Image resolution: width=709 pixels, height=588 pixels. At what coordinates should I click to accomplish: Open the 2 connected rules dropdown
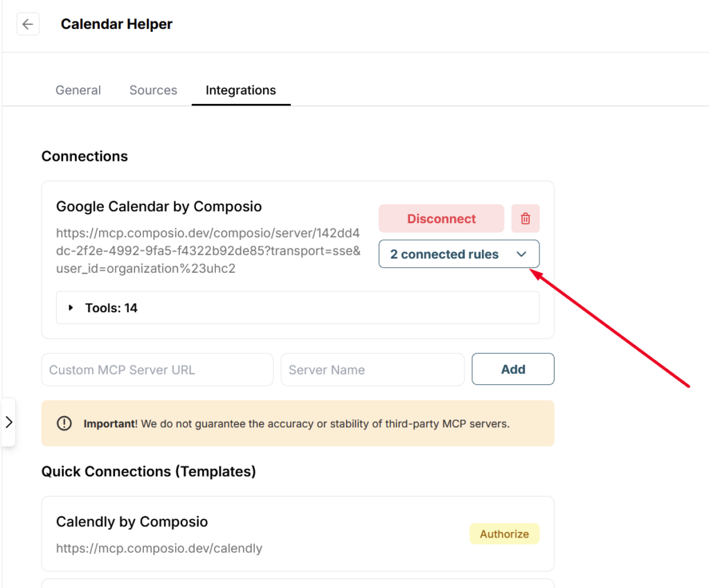click(x=459, y=254)
